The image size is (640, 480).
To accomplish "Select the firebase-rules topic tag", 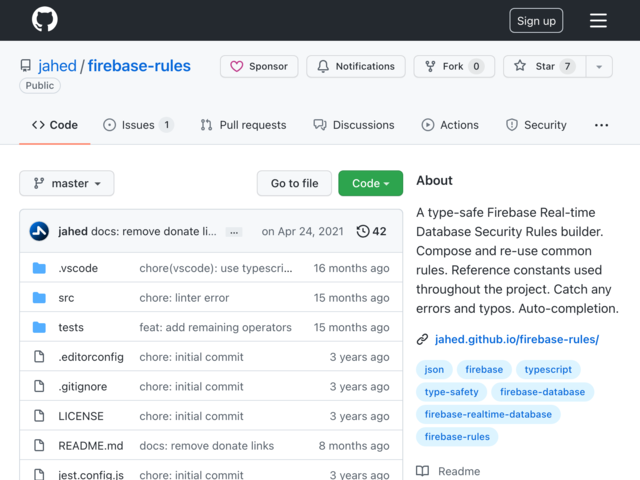I will (x=457, y=437).
